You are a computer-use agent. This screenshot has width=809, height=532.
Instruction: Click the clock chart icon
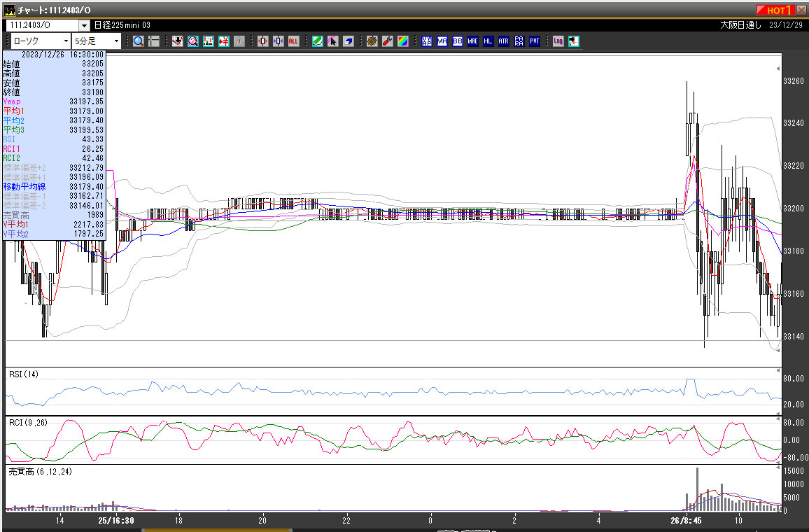[193, 41]
